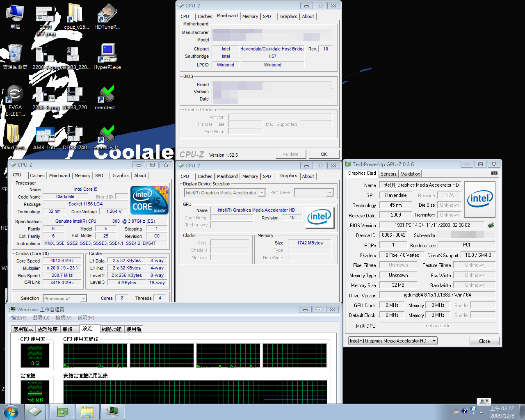Click the Task Manager taskbar button
Viewport: 525px width, 420px height.
coord(113,412)
